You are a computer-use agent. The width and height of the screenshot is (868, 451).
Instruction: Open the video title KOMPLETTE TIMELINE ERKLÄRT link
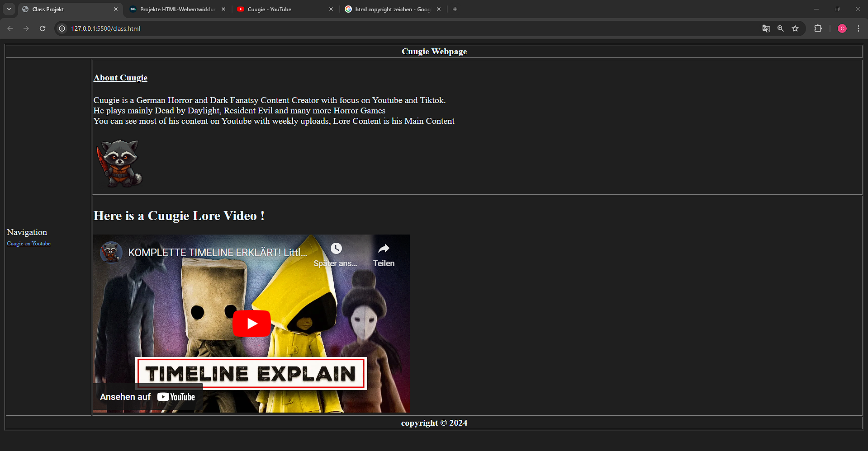pyautogui.click(x=218, y=252)
